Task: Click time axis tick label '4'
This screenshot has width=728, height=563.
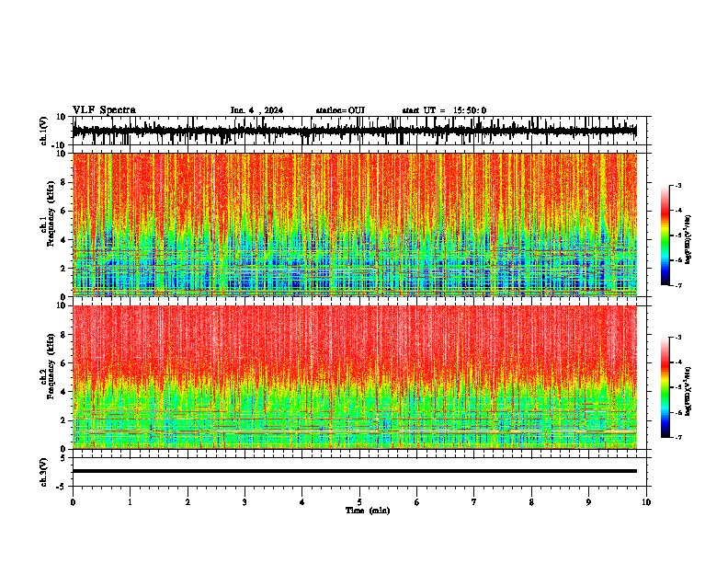Action: 302,502
